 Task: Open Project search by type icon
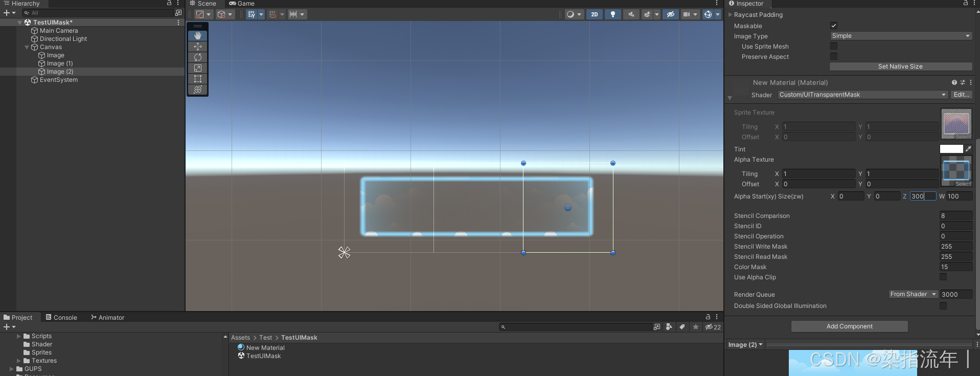point(669,327)
